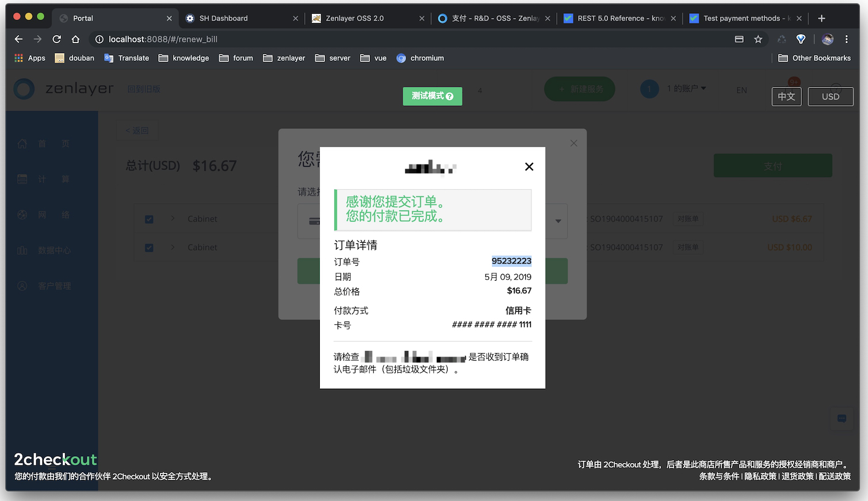This screenshot has width=868, height=501.
Task: Open the server bookmarks folder
Action: (x=332, y=58)
